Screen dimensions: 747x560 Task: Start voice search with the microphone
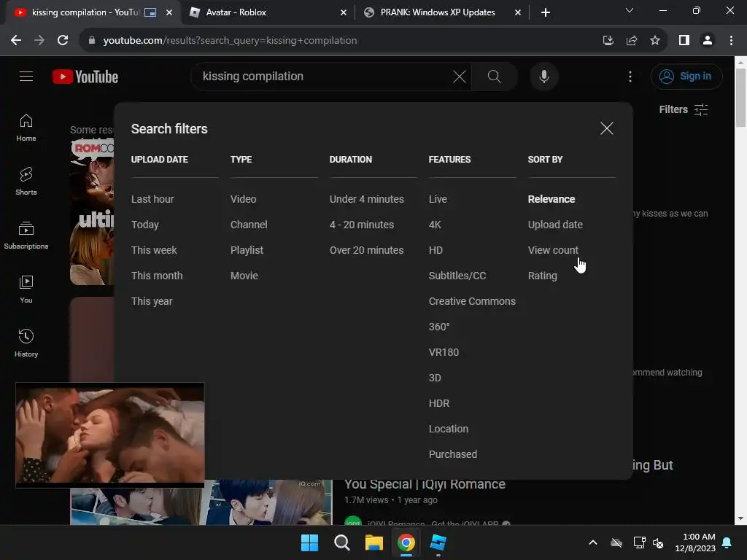(x=543, y=76)
